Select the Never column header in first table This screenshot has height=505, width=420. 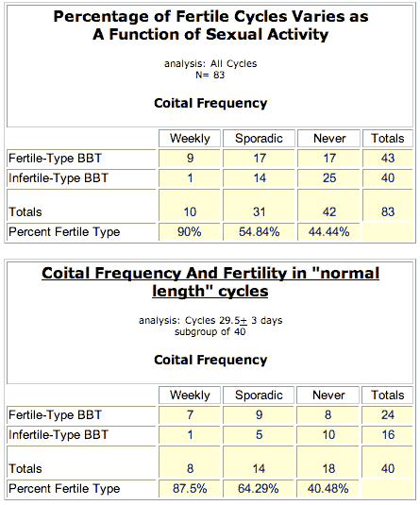pyautogui.click(x=328, y=139)
